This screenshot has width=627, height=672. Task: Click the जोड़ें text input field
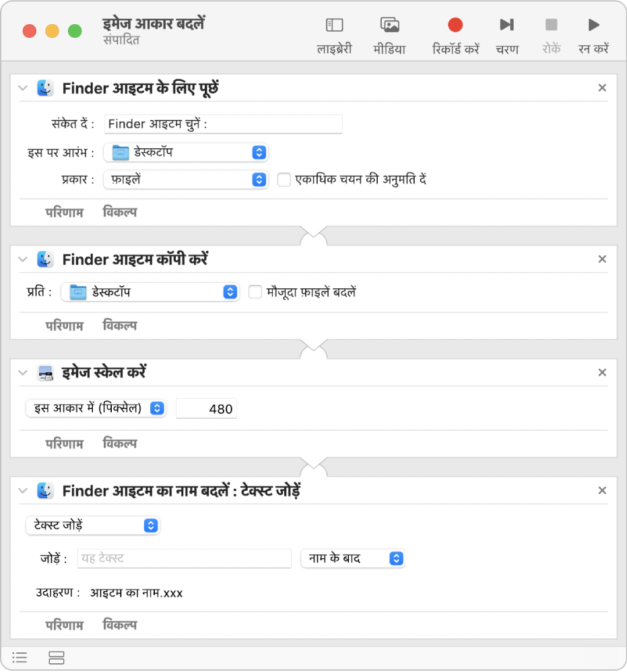coord(184,558)
